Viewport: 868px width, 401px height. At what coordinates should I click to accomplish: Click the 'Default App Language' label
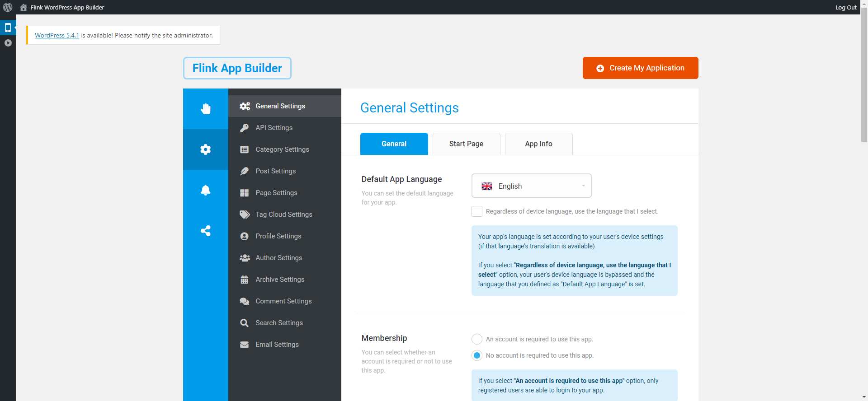402,179
